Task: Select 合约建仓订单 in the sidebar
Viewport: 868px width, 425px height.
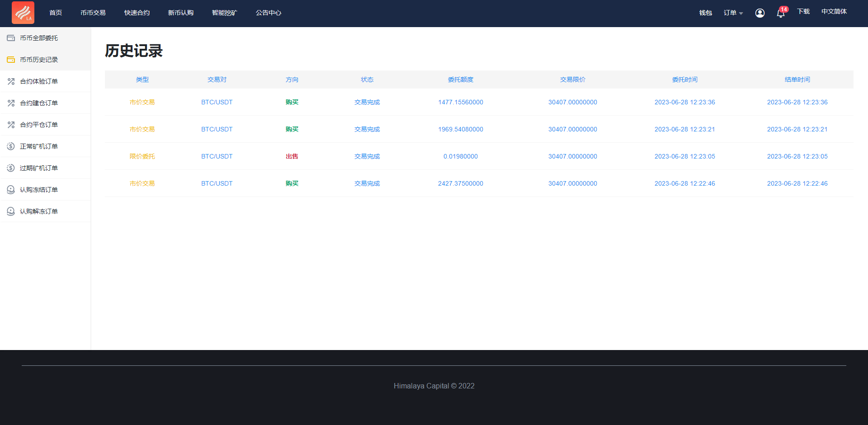Action: tap(39, 103)
